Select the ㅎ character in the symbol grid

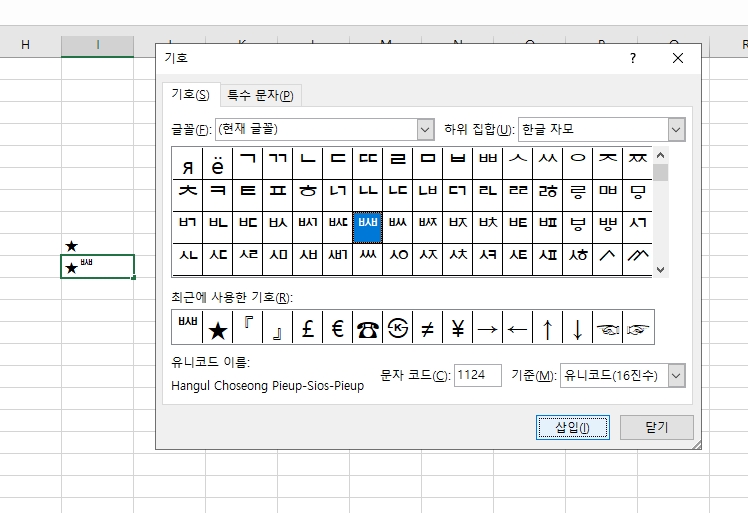(308, 195)
